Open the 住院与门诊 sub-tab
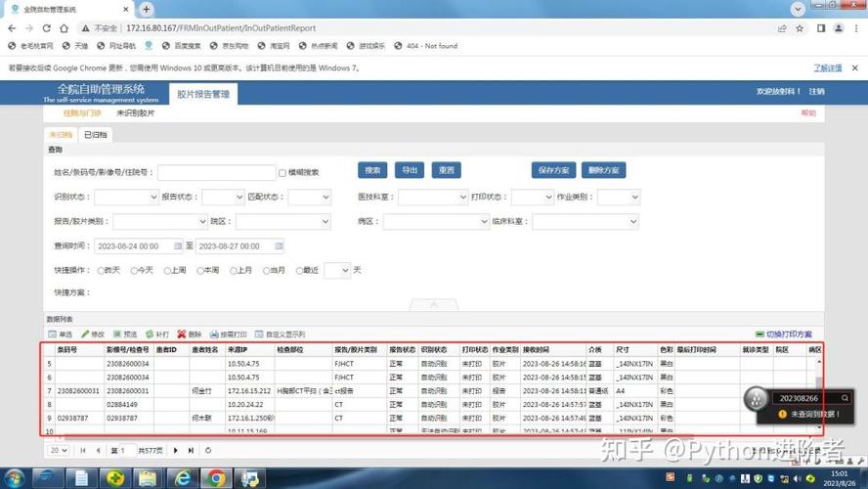Viewport: 868px width, 489px height. (x=82, y=113)
